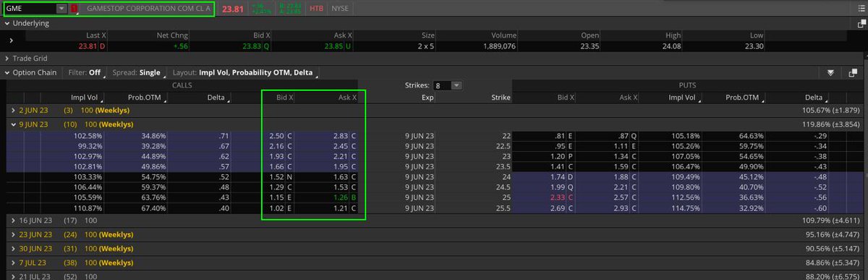Click the puts Delta column header
868x280 pixels.
tap(816, 97)
